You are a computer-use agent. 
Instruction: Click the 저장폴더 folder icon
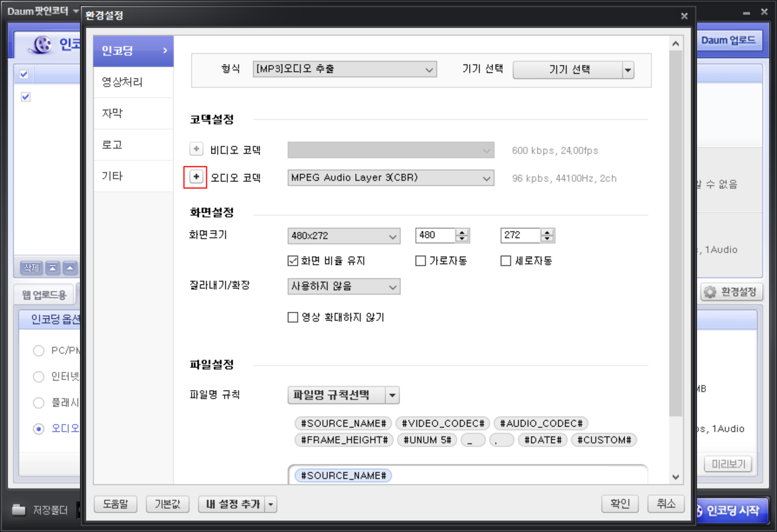[19, 510]
